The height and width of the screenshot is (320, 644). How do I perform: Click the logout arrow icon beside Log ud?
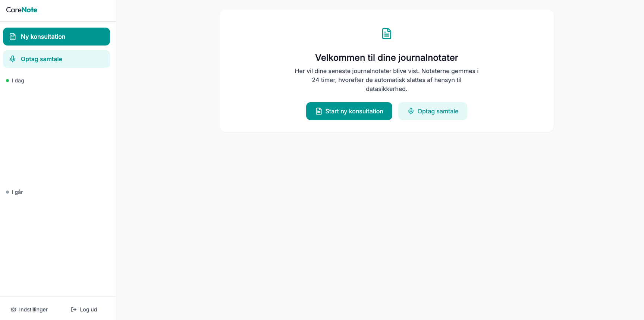74,310
